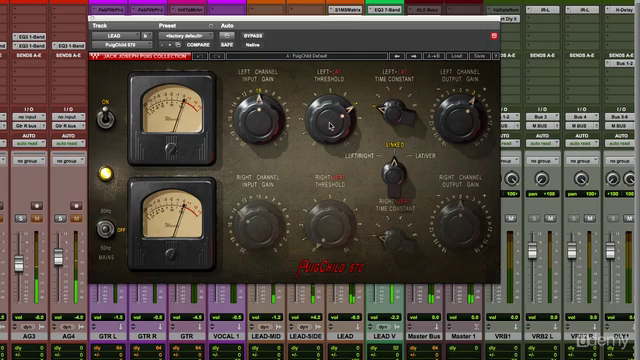Click the Native button
Screen dimensions: 640x360
click(x=253, y=45)
